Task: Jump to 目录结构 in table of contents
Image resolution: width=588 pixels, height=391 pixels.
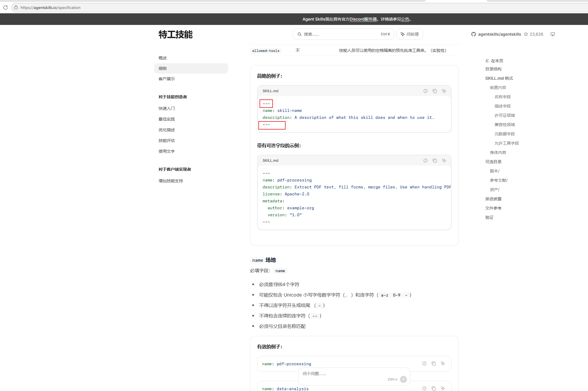Action: click(493, 69)
